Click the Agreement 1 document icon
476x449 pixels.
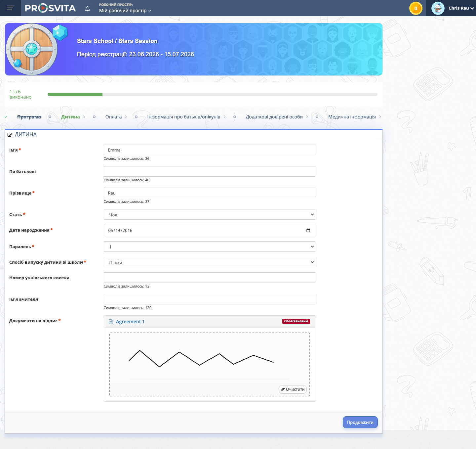coord(111,322)
